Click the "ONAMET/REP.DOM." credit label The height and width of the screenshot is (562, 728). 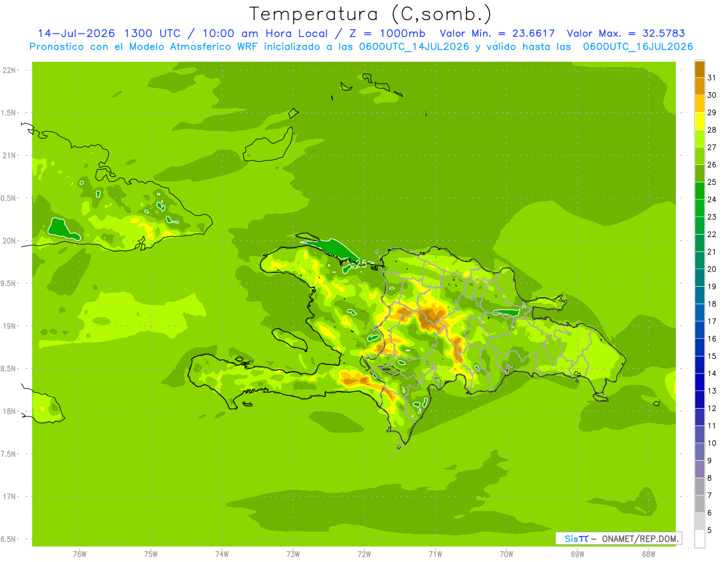coord(640,538)
